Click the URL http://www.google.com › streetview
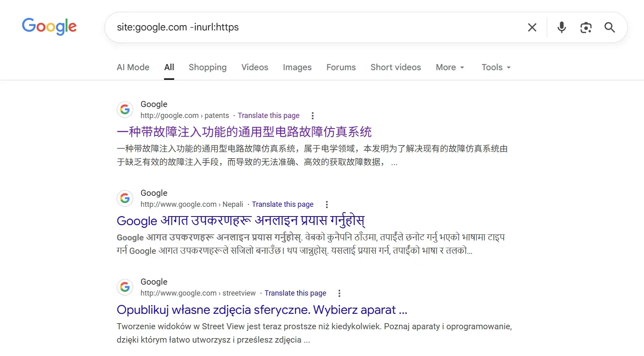This screenshot has height=356, width=644. pyautogui.click(x=198, y=293)
